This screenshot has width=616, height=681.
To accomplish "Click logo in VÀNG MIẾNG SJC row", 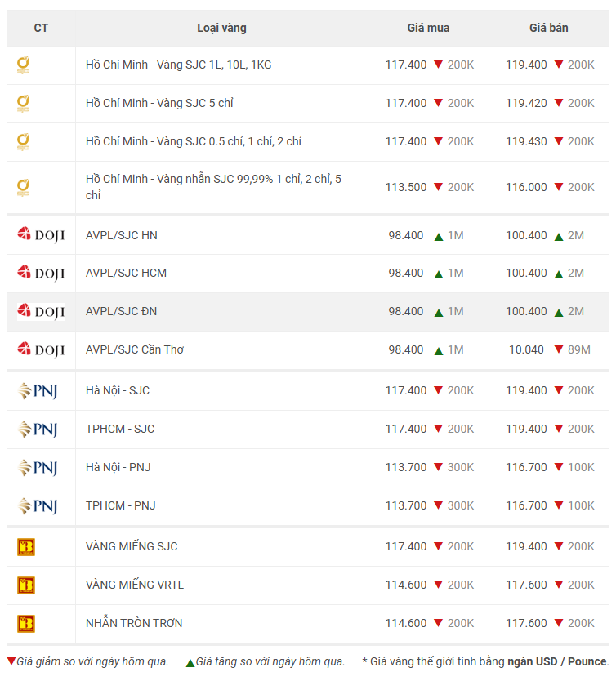I will pos(26,547).
